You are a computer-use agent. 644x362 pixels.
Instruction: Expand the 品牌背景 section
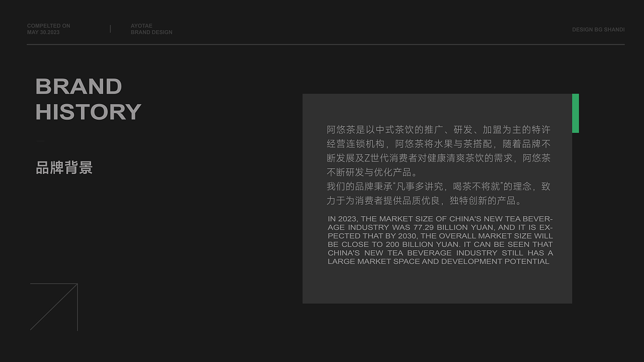tap(64, 167)
